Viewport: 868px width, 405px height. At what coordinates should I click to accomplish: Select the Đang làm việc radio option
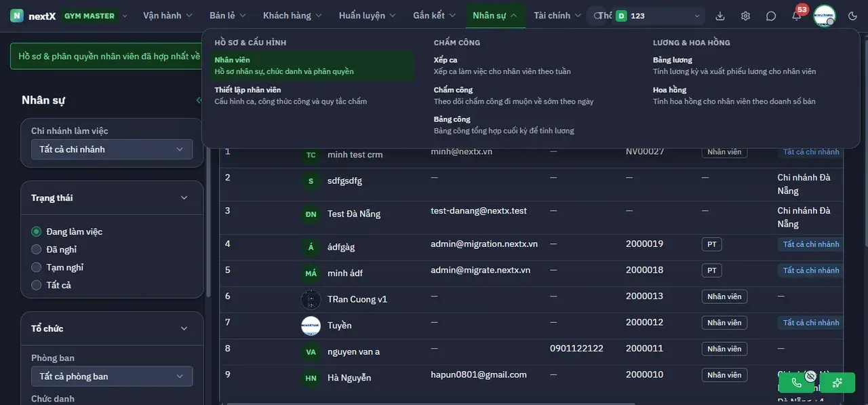[x=37, y=231]
